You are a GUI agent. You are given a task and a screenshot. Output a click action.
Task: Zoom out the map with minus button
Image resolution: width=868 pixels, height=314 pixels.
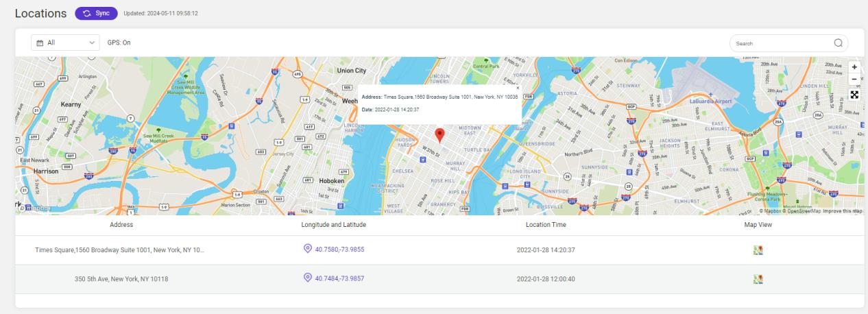854,78
